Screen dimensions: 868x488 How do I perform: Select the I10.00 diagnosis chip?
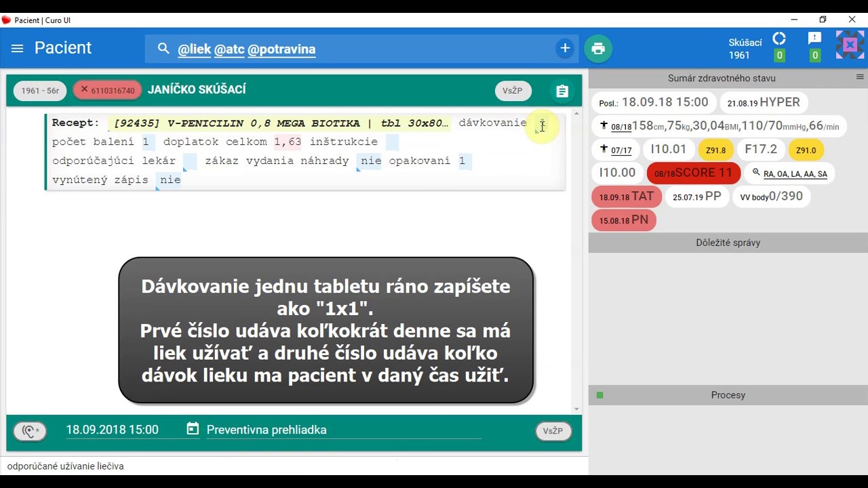(x=617, y=173)
